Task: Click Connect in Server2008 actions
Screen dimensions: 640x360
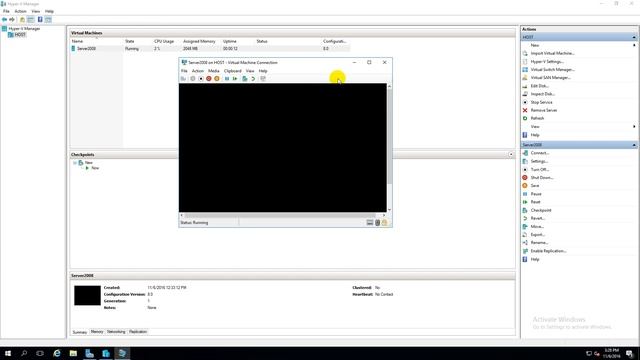Action: point(540,153)
